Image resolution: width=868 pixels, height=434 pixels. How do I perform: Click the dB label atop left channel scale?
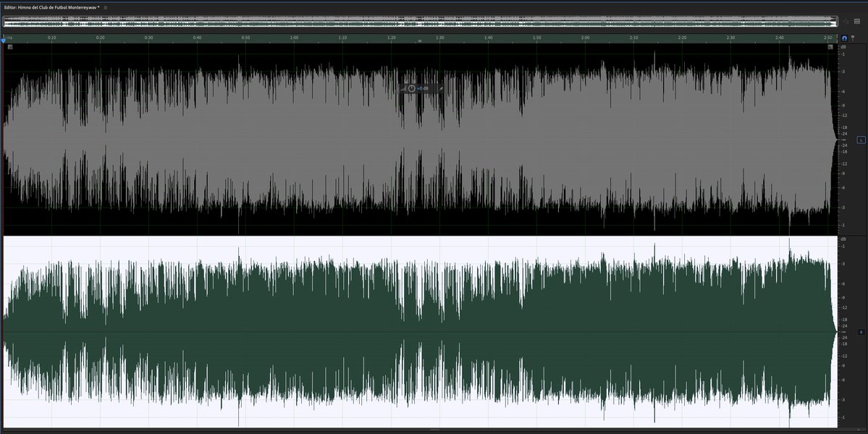tap(843, 47)
